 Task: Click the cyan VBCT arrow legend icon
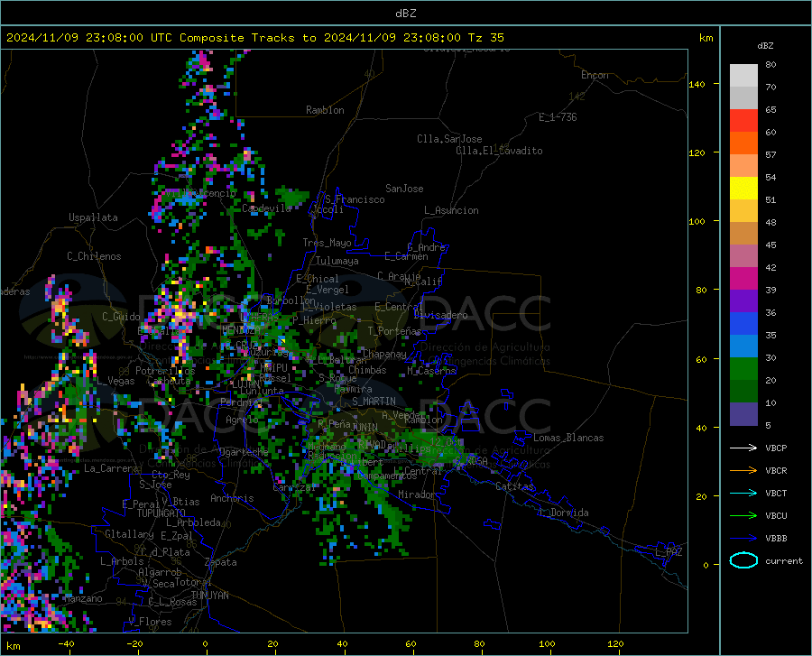(743, 493)
